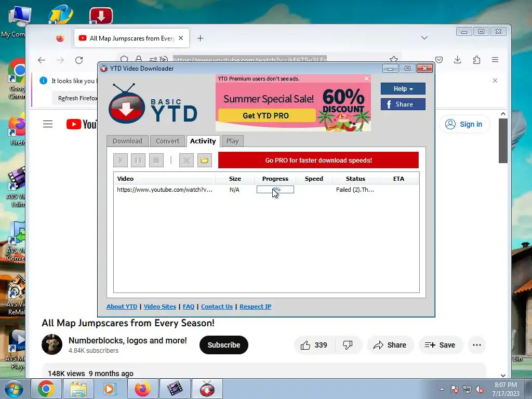Viewport: 532px width, 399px height.
Task: Like the video with 339 likes
Action: tap(314, 345)
